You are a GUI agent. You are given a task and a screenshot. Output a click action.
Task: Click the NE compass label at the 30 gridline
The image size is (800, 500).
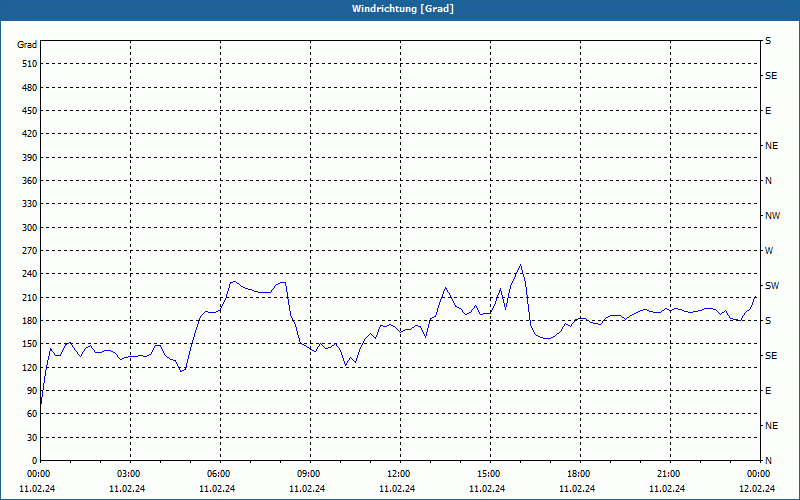point(771,426)
